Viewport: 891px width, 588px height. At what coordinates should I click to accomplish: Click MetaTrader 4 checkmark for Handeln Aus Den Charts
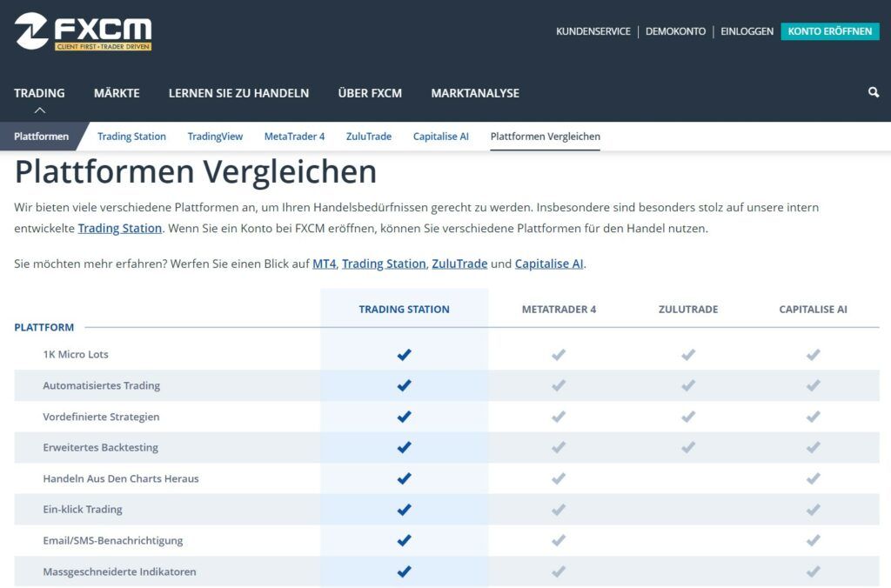coord(559,478)
